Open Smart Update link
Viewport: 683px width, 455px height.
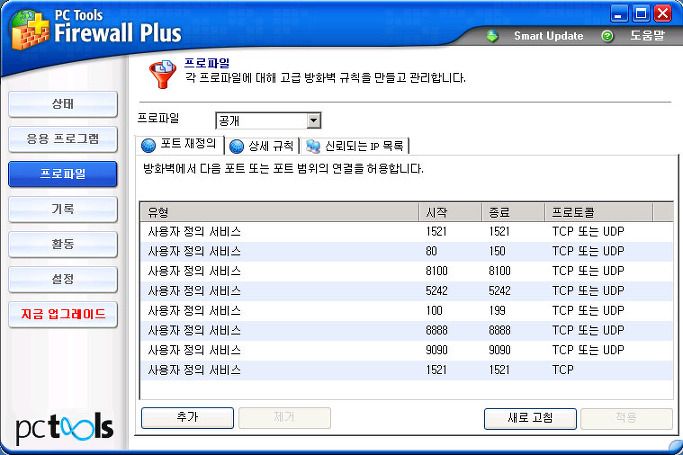tap(548, 36)
